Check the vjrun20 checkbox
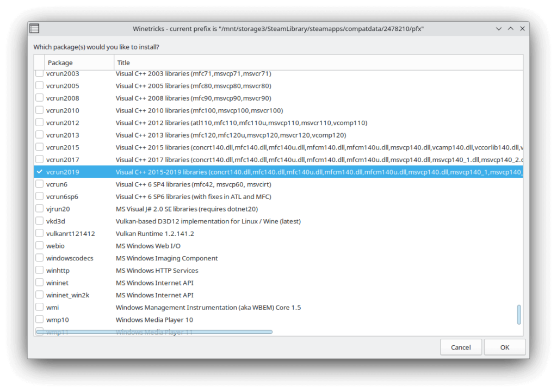557x392 pixels. [39, 208]
